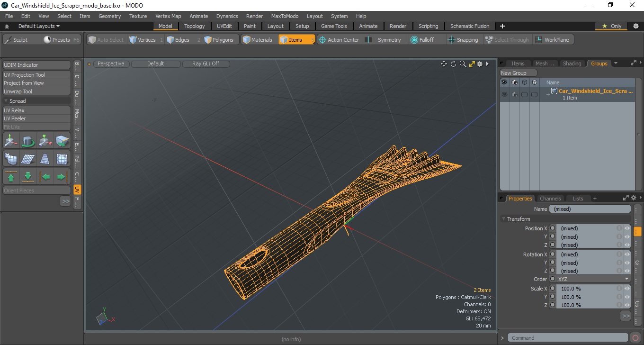644x345 pixels.
Task: Click the Command input field
Action: 568,338
